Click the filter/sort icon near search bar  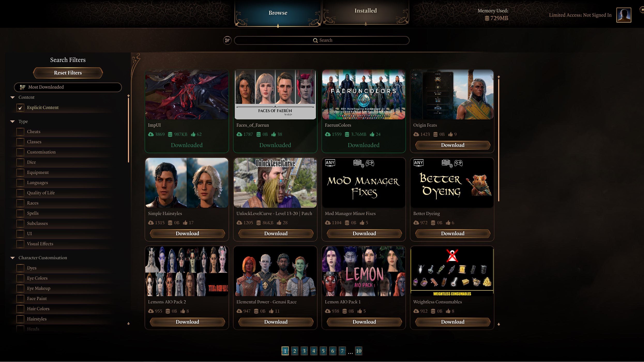(228, 40)
